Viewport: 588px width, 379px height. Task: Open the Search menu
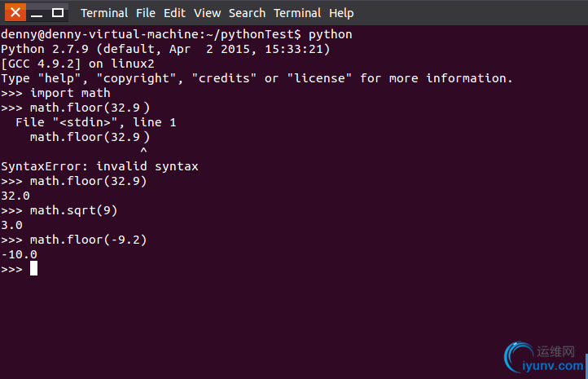[x=247, y=13]
